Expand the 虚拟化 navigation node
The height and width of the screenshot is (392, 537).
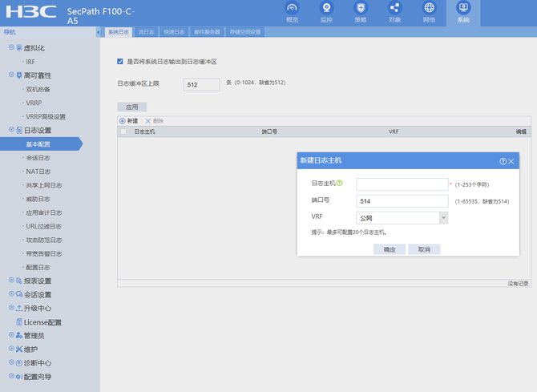tap(11, 48)
